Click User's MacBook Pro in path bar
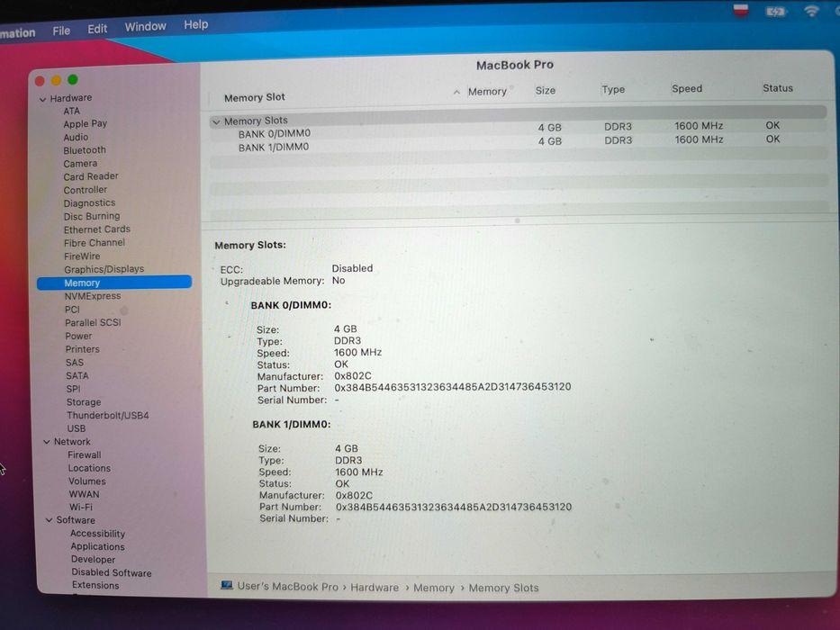 point(288,587)
